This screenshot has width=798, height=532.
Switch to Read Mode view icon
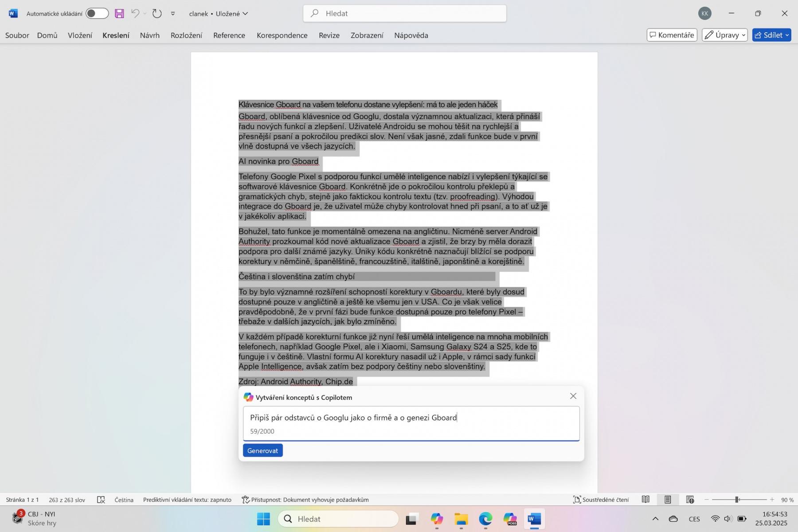[x=645, y=500]
